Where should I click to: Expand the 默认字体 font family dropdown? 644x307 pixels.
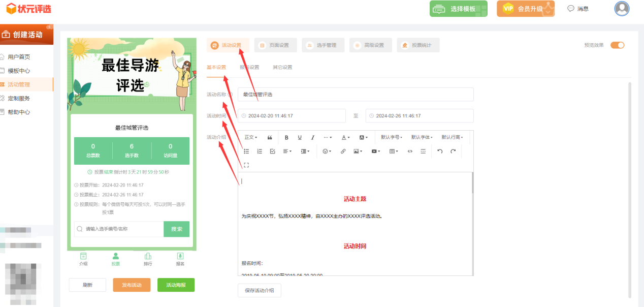click(x=422, y=137)
